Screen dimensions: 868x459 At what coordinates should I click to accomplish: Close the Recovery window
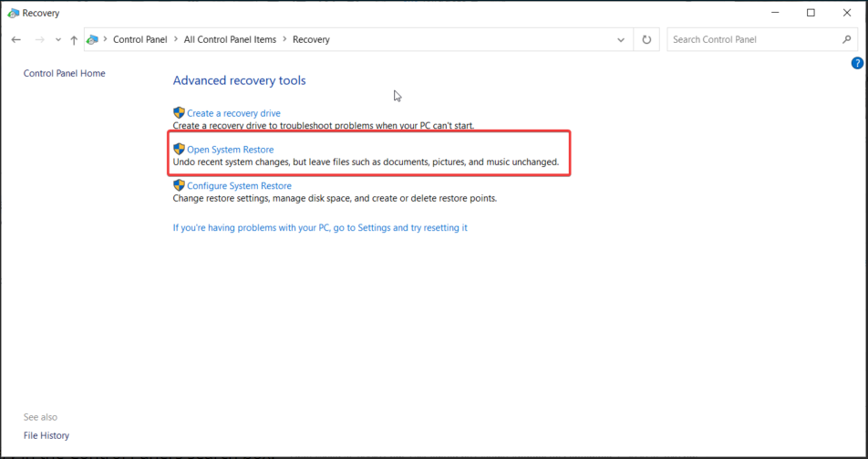coord(847,13)
